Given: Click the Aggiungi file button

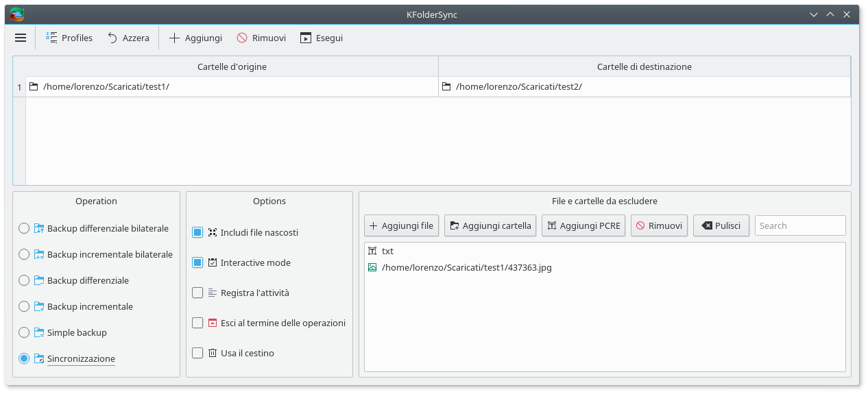Looking at the screenshot, I should coord(402,225).
